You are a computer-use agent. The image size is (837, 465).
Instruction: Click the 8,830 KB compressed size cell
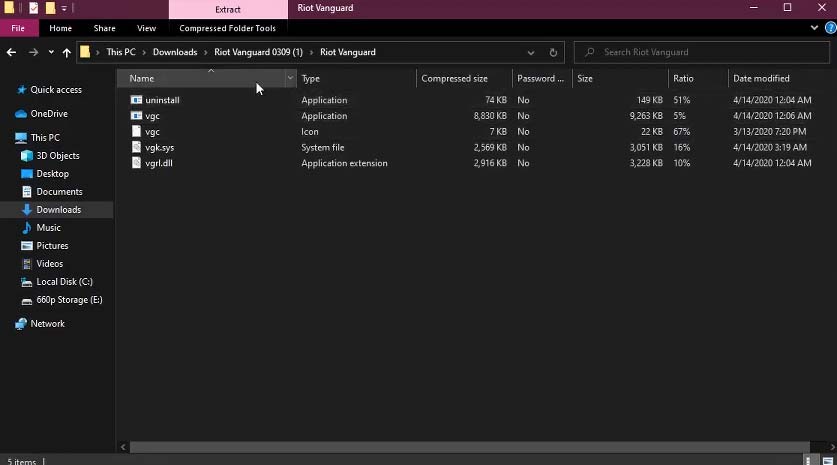490,116
